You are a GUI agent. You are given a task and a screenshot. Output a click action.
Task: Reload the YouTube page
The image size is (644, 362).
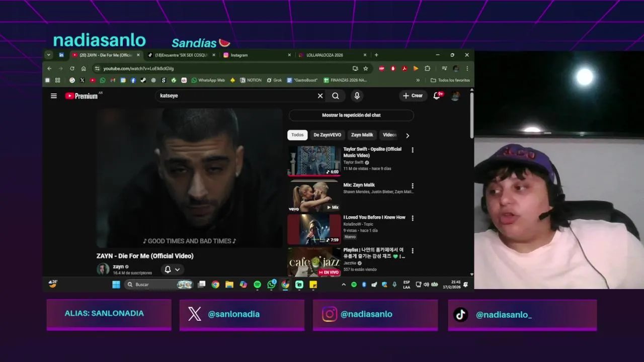[x=72, y=68]
